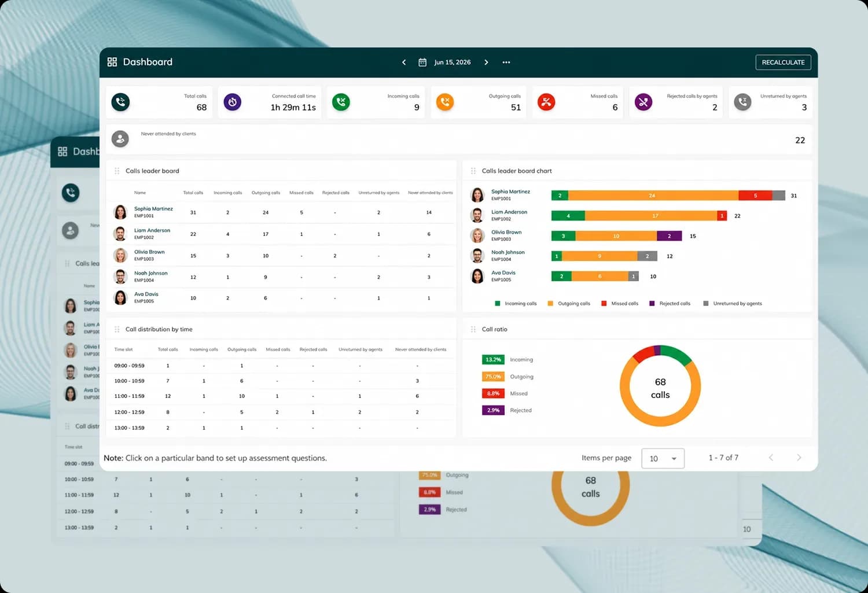The width and height of the screenshot is (868, 593).
Task: Toggle Rejected calls legend purple swatch
Action: pos(652,303)
